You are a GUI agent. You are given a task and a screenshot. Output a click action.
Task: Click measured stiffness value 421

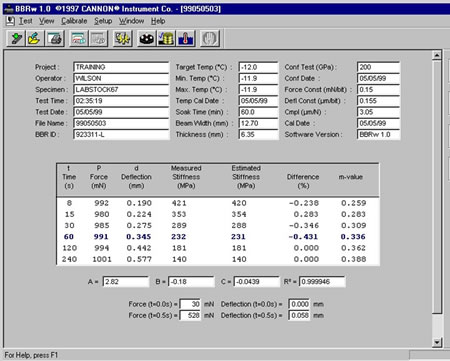(x=179, y=203)
